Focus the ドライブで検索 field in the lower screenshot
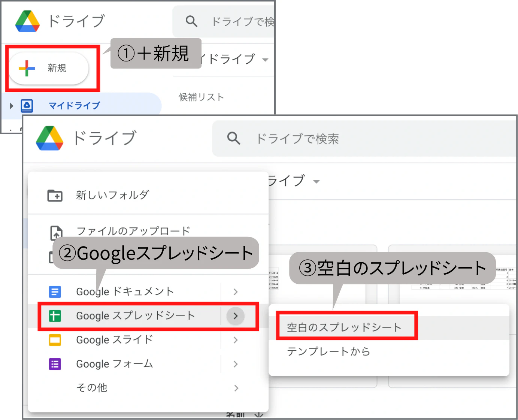The image size is (518, 420). coord(364,138)
